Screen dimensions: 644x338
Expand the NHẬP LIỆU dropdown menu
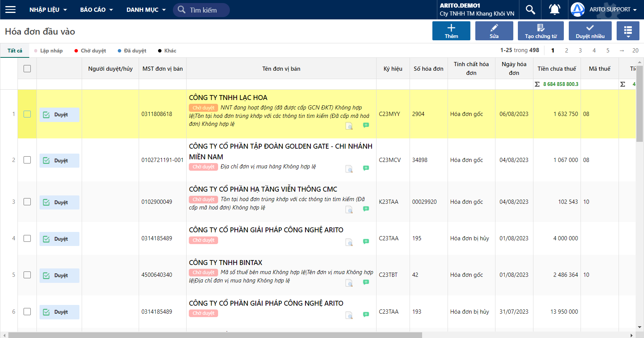[x=48, y=10]
